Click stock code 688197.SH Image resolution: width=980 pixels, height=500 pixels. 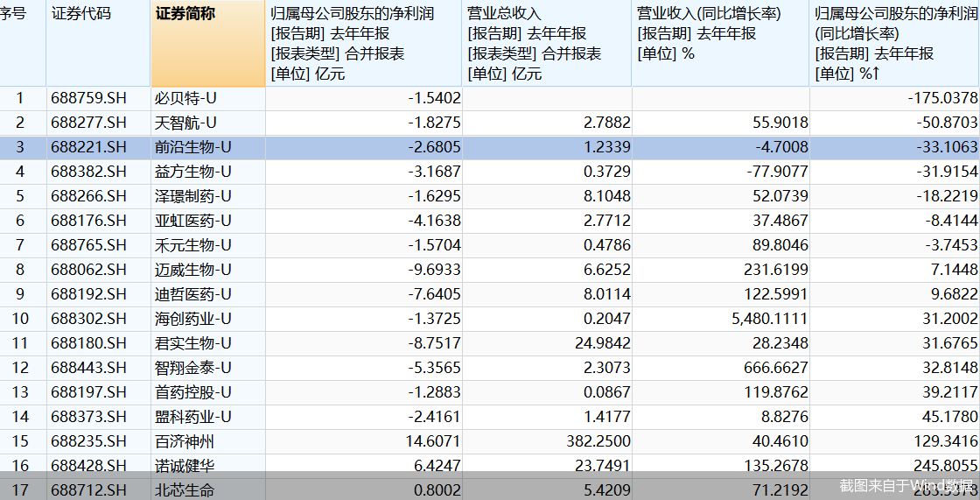tap(88, 392)
